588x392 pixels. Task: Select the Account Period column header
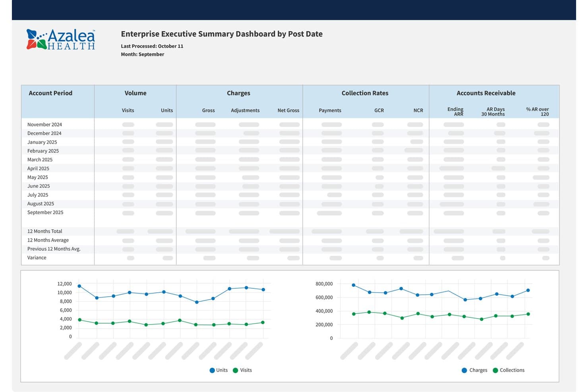(50, 93)
